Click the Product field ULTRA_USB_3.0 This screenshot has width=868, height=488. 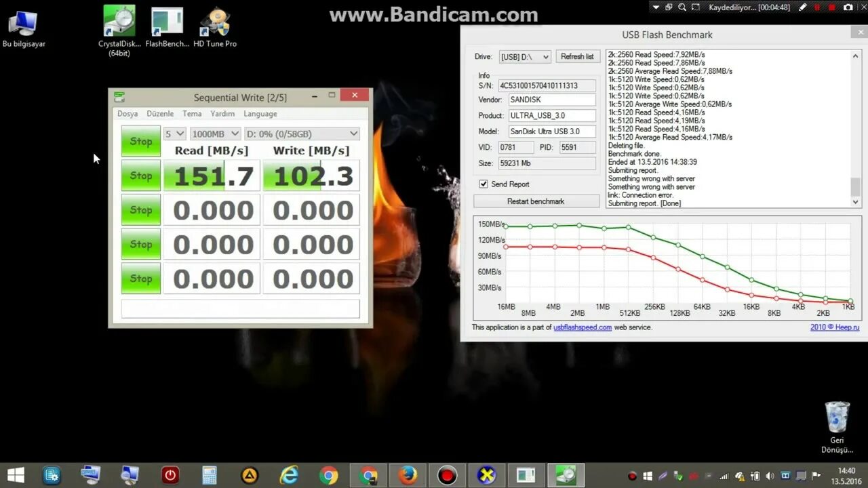pos(551,116)
